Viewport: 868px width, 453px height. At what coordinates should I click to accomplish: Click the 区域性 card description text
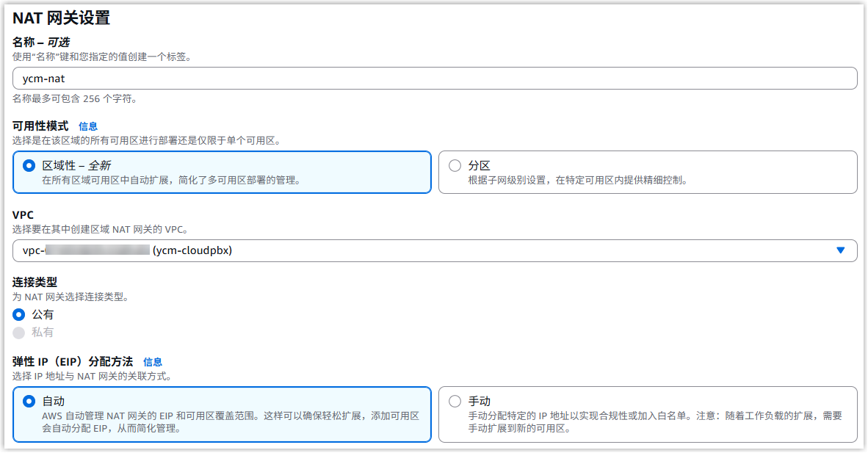(x=170, y=180)
